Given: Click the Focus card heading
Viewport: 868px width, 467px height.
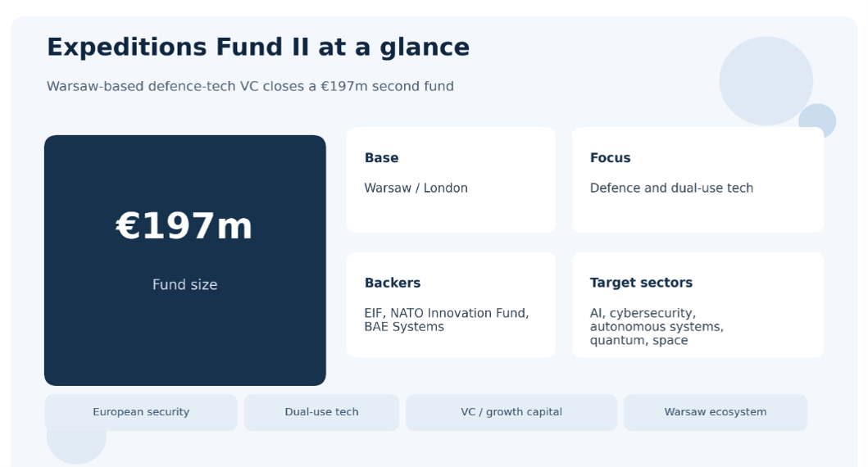Looking at the screenshot, I should pos(610,157).
